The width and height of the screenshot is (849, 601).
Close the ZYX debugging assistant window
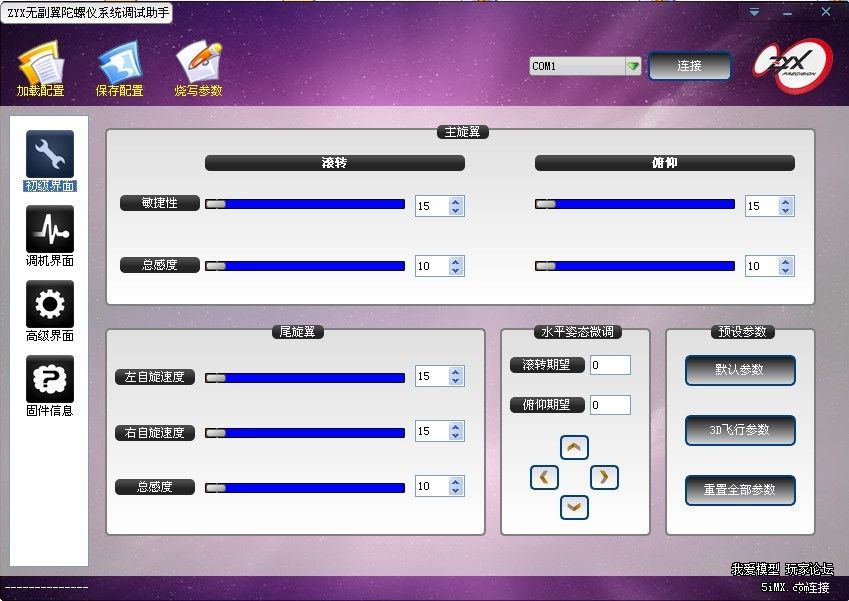826,11
